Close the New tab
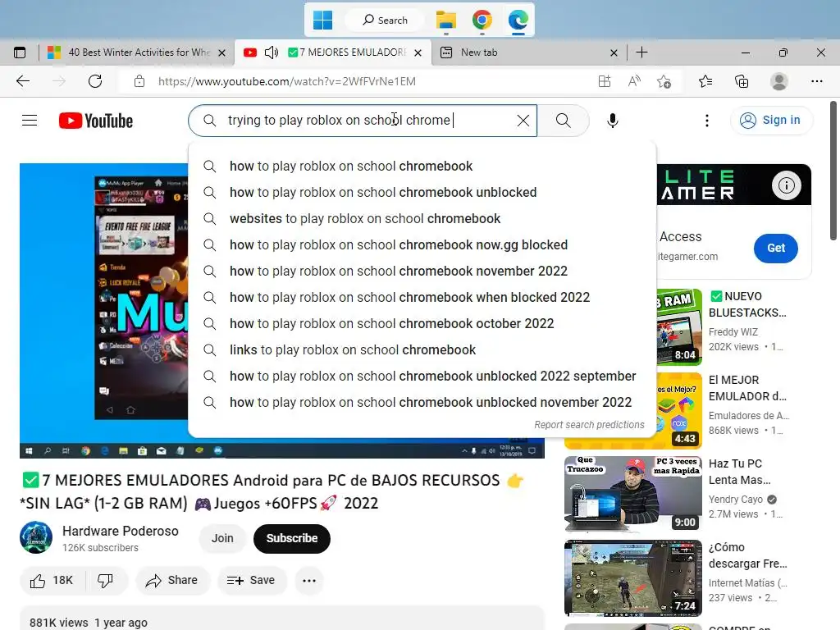Screen dimensions: 840x630 (x=614, y=52)
